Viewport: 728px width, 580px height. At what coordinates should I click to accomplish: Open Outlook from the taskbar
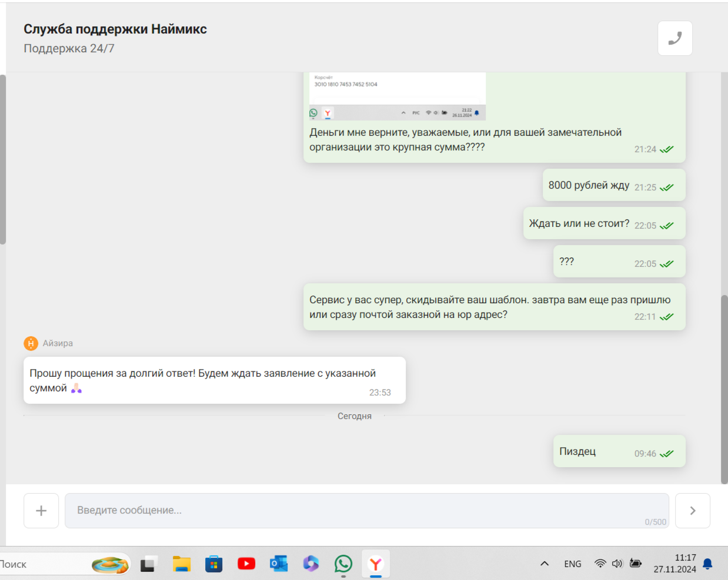click(279, 564)
